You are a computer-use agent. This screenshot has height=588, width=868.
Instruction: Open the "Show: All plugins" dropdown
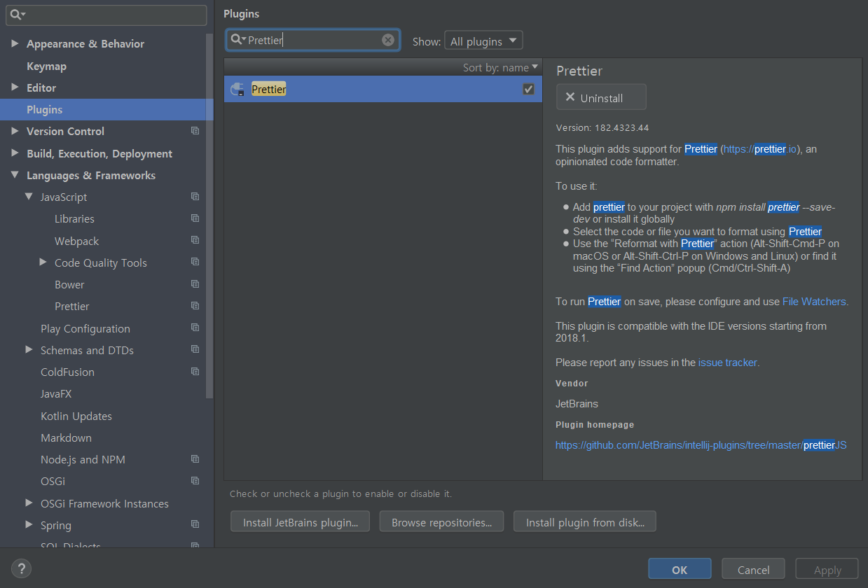483,40
